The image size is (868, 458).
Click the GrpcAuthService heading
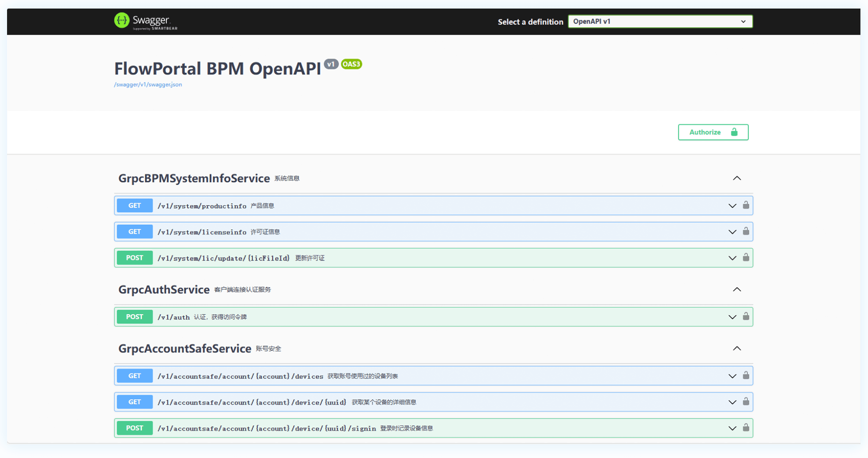pyautogui.click(x=164, y=290)
